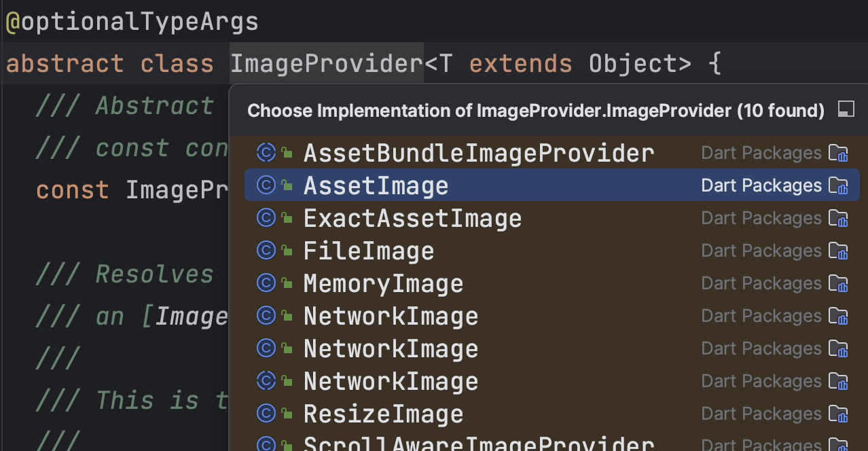Click the open-in-tool-window icon in popup header
The height and width of the screenshot is (451, 868).
(846, 110)
